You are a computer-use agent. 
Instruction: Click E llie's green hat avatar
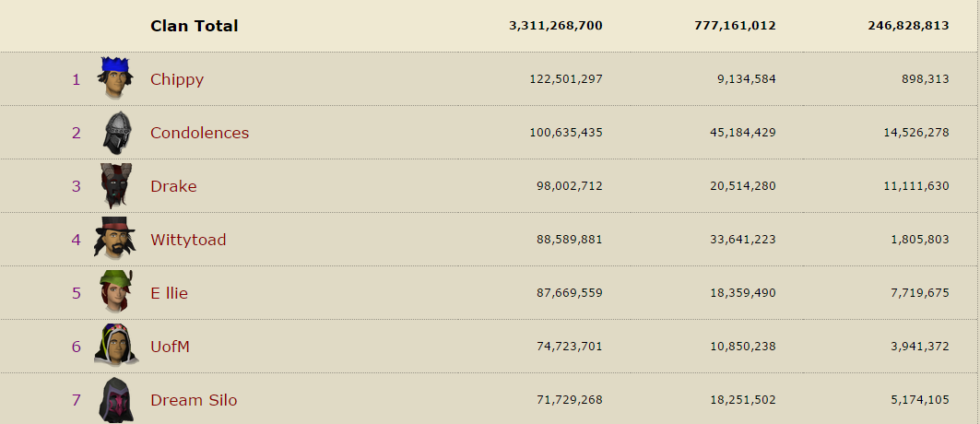(x=115, y=291)
